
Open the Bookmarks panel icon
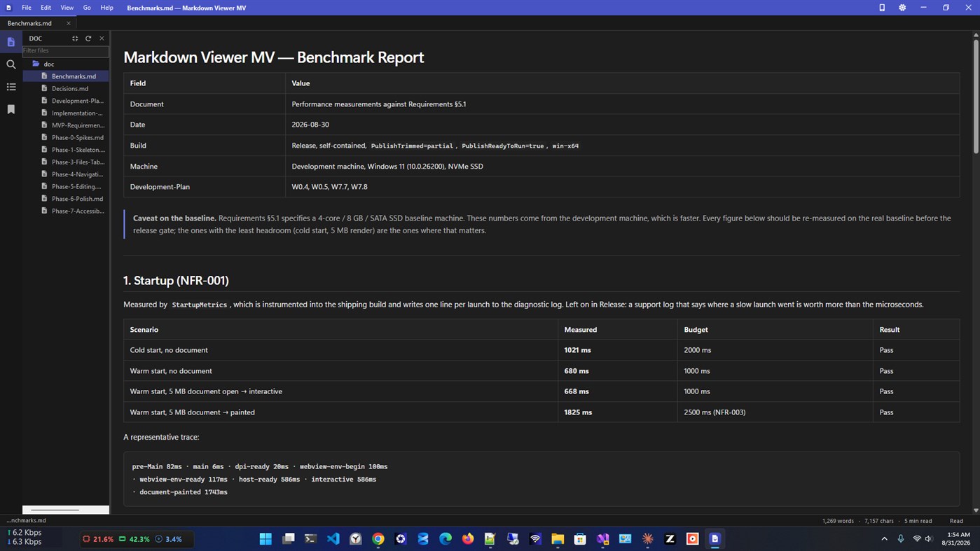pos(11,109)
